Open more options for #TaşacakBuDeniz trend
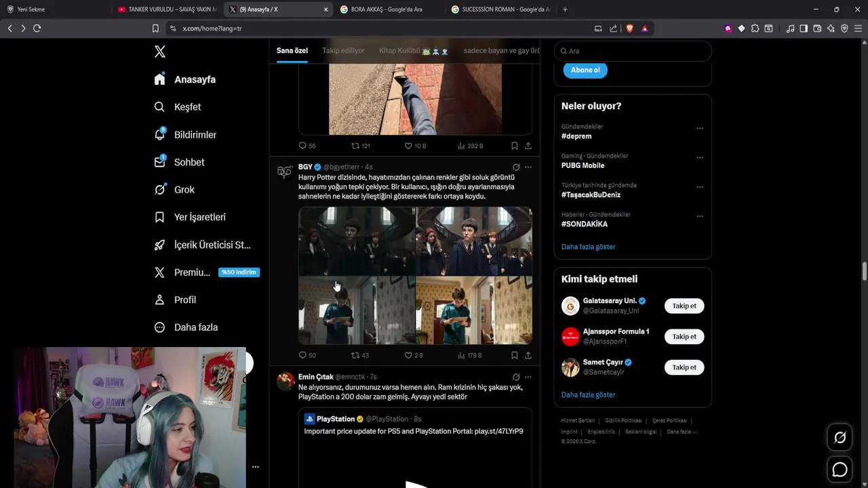The height and width of the screenshot is (488, 868). pos(700,186)
